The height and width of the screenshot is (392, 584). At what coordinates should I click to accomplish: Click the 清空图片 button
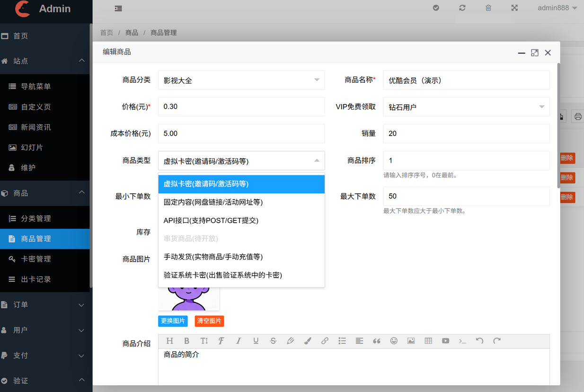click(x=209, y=321)
